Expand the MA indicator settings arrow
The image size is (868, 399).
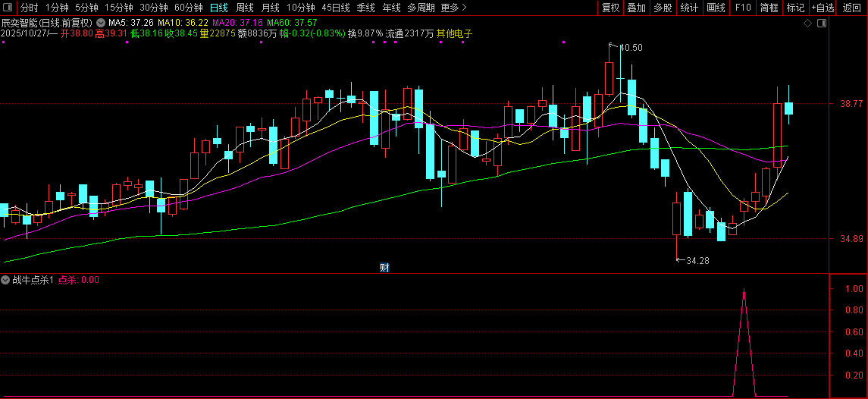[100, 24]
